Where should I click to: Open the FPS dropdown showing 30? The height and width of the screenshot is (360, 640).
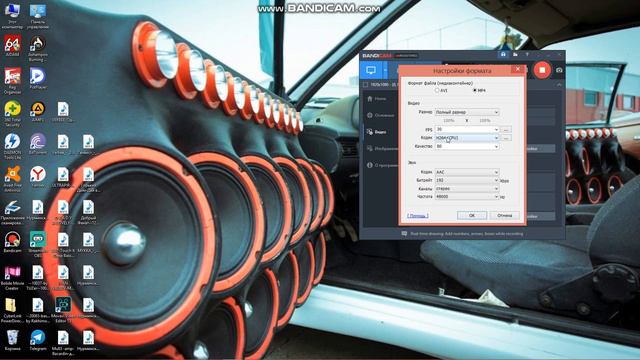[467, 129]
